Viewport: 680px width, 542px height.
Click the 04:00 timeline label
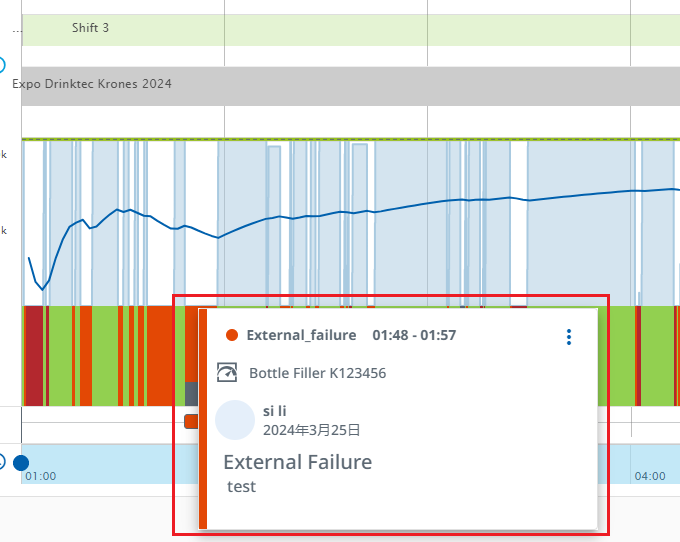pos(649,477)
